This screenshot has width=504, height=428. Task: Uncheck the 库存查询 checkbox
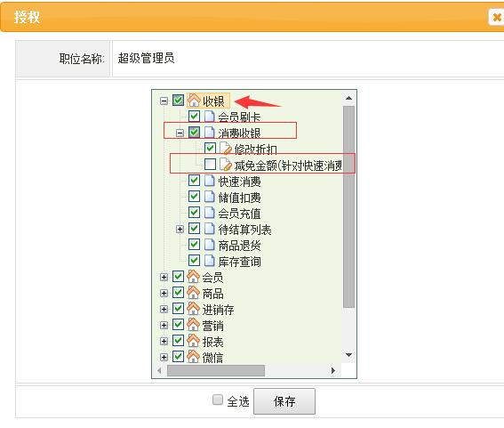(194, 261)
